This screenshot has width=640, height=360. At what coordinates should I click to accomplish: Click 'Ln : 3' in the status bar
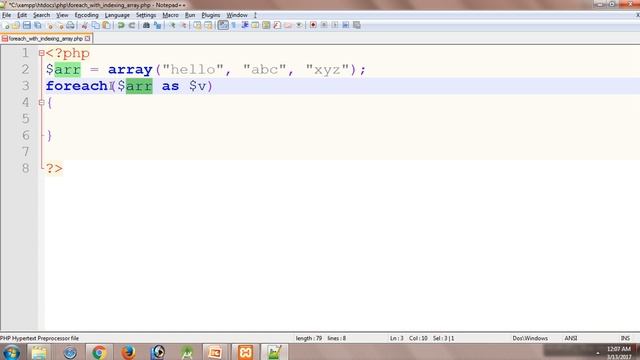click(397, 338)
